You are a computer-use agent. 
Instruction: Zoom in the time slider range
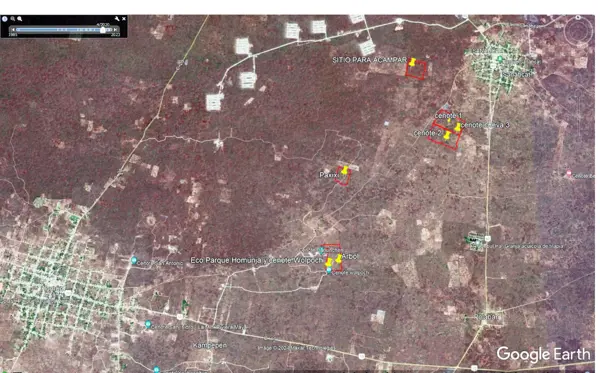[x=20, y=19]
